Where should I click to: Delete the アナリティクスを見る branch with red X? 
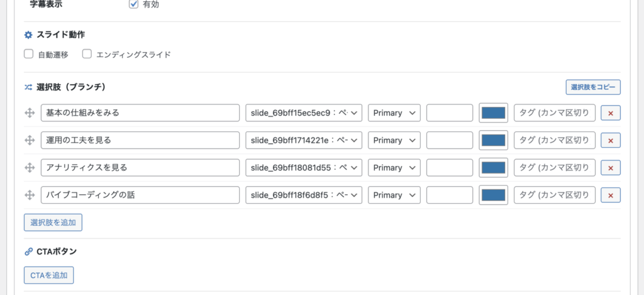pos(611,168)
